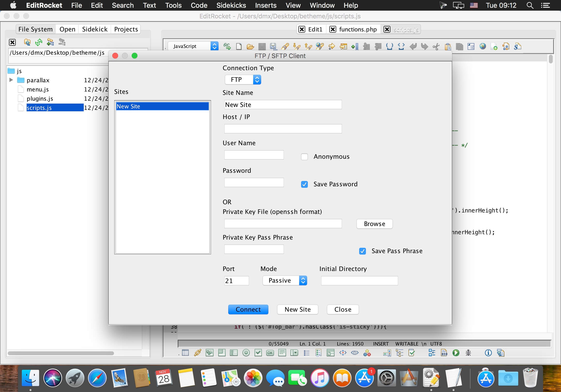The image size is (561, 392).
Task: Open the Sidekicks menu
Action: coord(231,5)
